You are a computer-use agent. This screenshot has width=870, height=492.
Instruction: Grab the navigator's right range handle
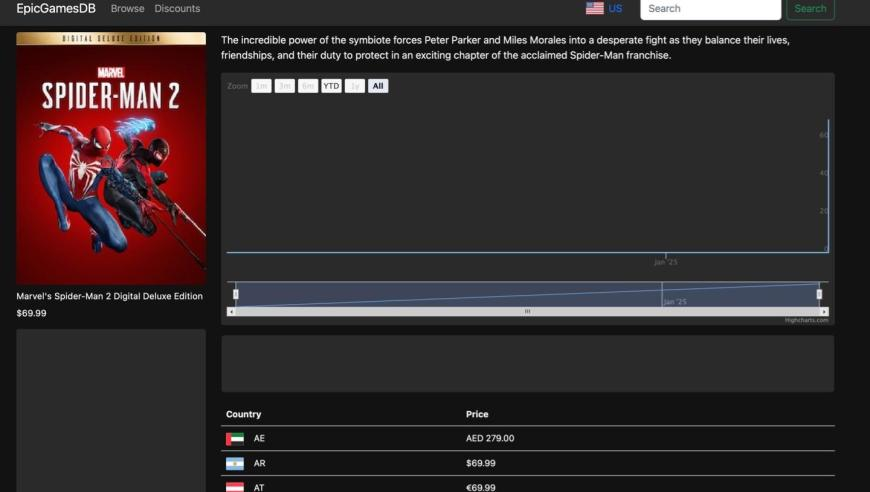pyautogui.click(x=819, y=294)
